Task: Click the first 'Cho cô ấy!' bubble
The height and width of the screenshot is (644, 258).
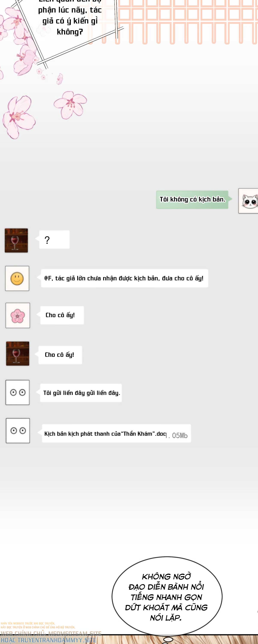Action: 62,315
